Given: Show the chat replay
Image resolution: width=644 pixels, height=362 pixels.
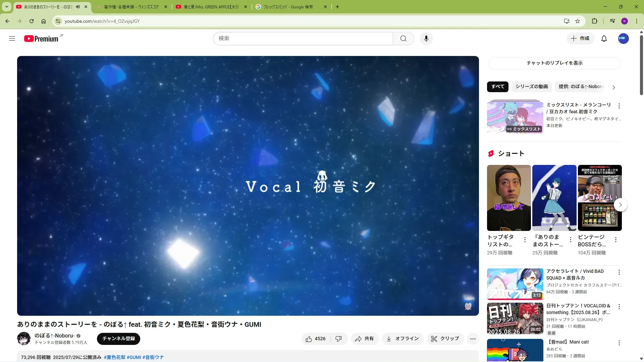Looking at the screenshot, I should pyautogui.click(x=554, y=63).
